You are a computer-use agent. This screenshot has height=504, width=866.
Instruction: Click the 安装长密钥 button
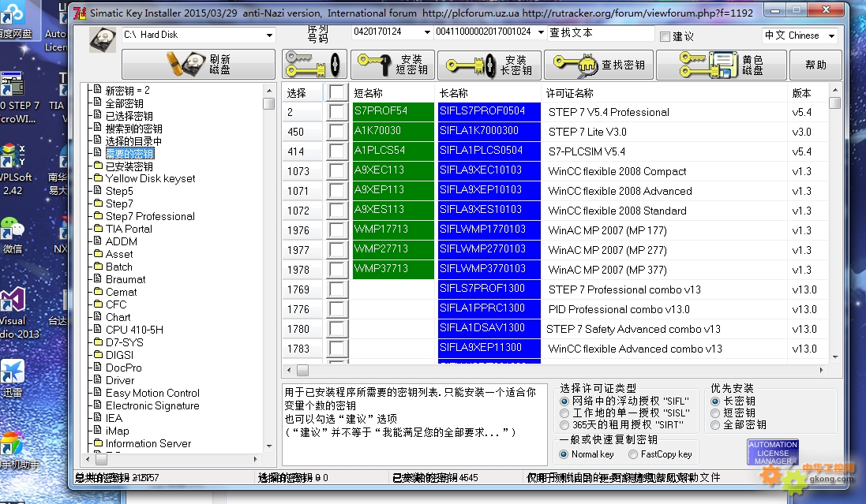489,65
